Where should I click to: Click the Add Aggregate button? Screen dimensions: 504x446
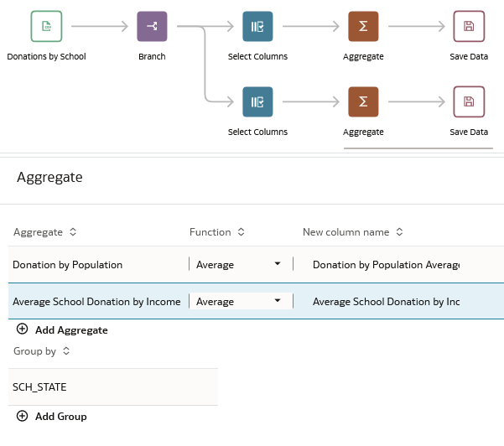point(62,330)
